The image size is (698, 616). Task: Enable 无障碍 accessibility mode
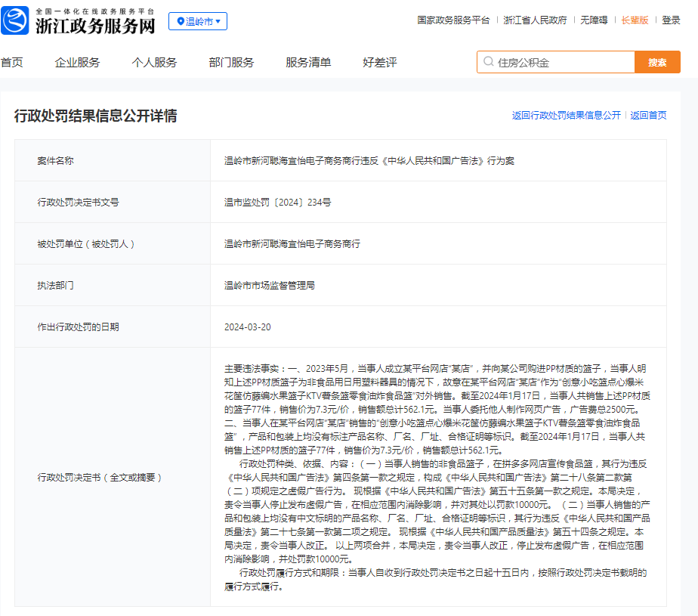coord(594,20)
